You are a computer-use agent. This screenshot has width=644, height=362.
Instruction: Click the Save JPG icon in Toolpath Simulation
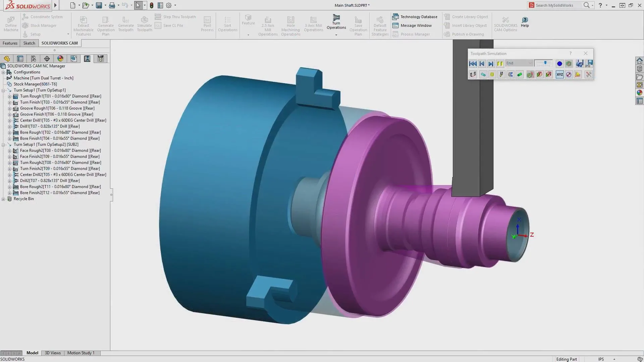[589, 63]
